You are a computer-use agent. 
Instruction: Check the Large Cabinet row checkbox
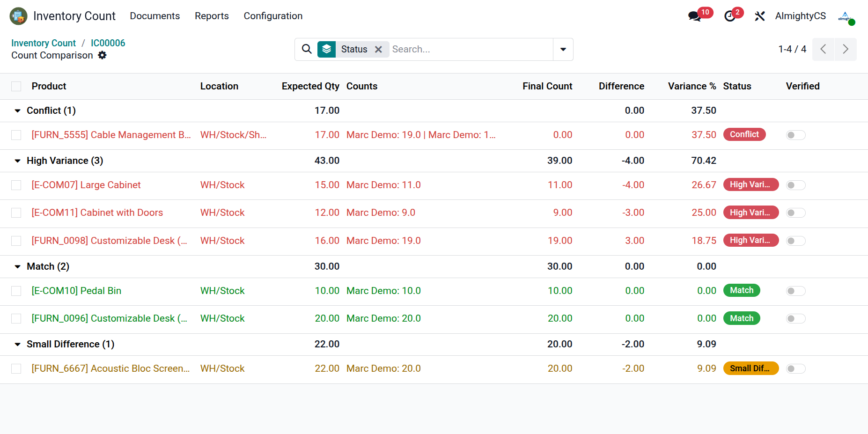click(16, 185)
